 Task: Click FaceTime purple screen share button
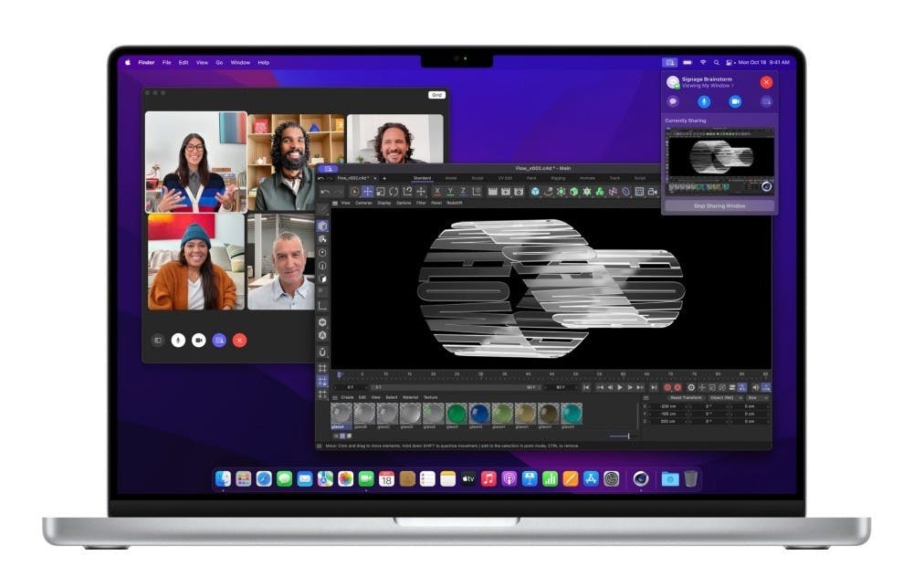click(219, 340)
